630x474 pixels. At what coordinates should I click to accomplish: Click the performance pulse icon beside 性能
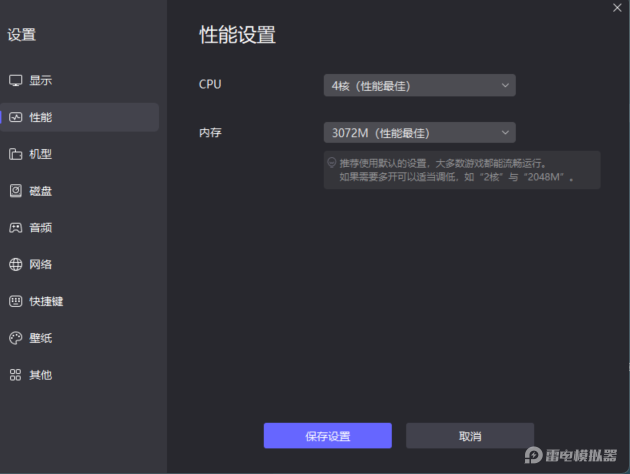tap(15, 117)
